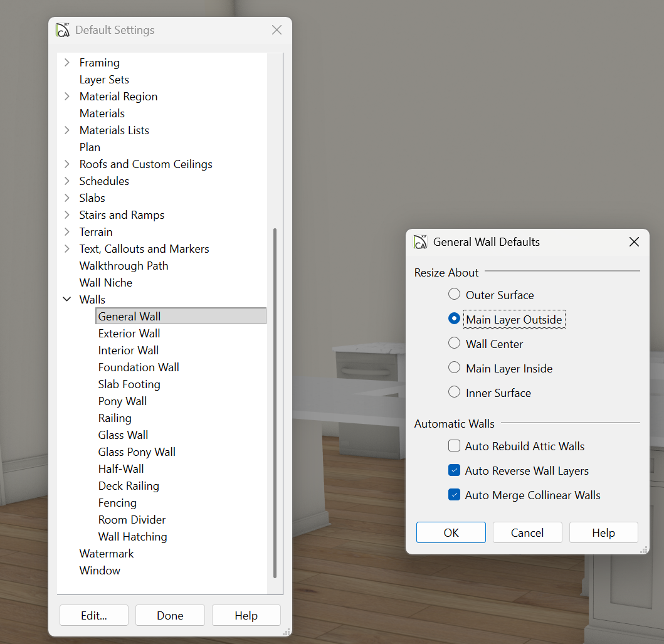This screenshot has width=664, height=644.
Task: Click the Default Settings dialog app icon
Action: [63, 30]
